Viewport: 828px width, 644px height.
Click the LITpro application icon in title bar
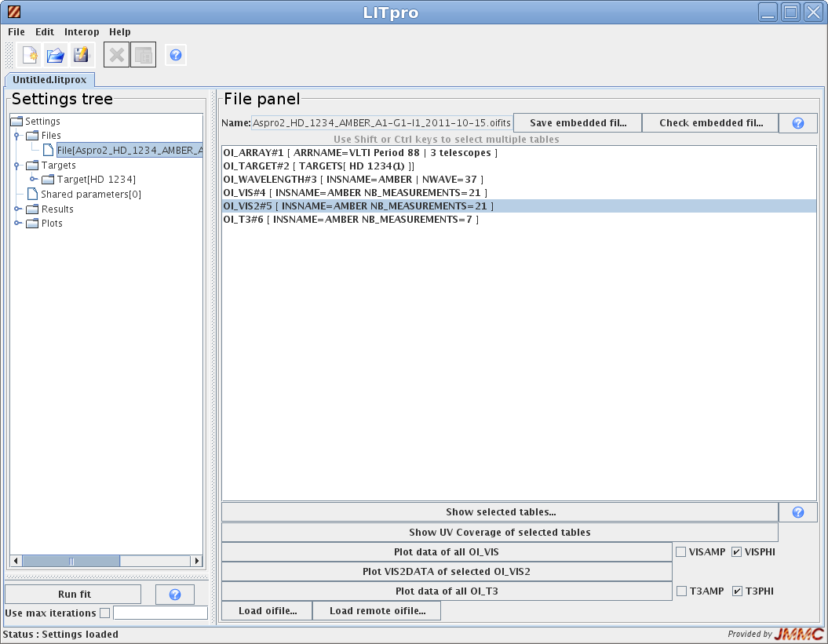(x=13, y=12)
